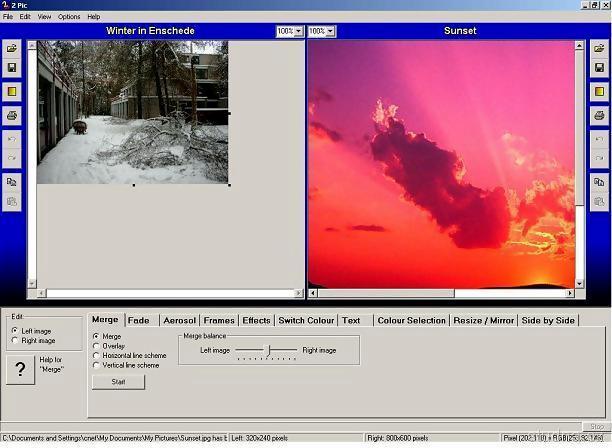This screenshot has height=448, width=612.
Task: Switch to the Effects tab
Action: tap(256, 320)
